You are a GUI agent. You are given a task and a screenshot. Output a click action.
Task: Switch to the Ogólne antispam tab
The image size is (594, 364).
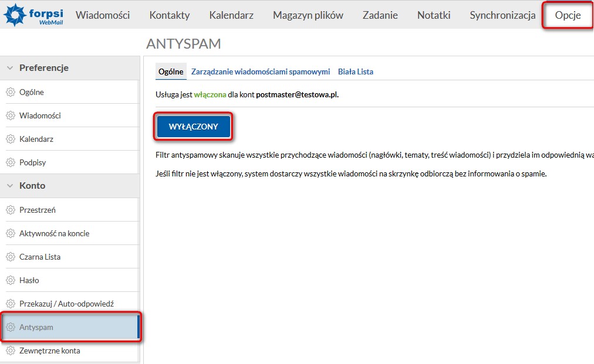[171, 72]
